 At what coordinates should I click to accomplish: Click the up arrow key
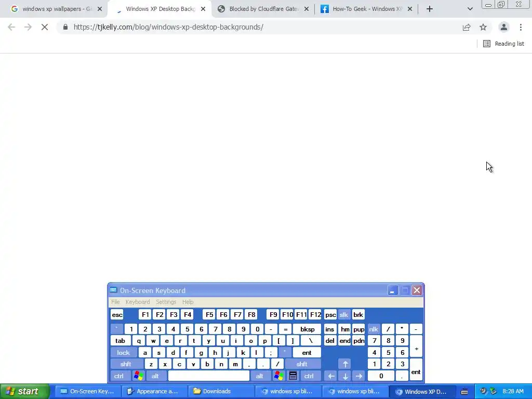tap(345, 364)
